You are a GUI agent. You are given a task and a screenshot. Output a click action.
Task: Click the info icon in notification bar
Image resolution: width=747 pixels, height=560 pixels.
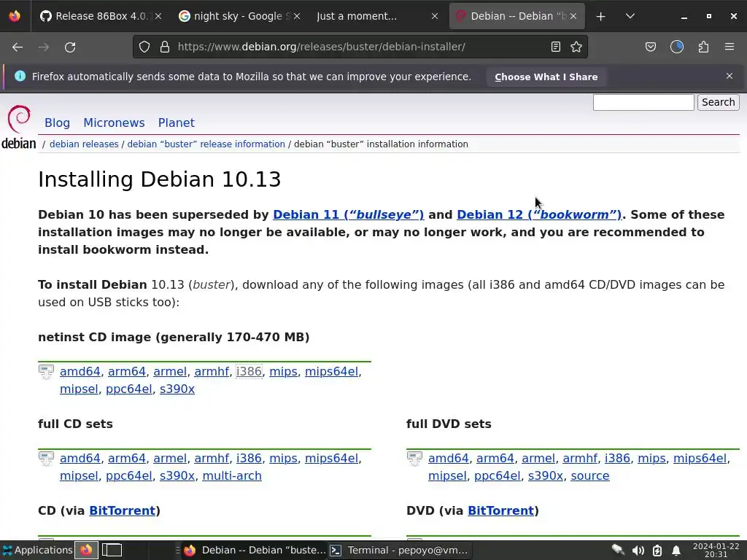20,76
